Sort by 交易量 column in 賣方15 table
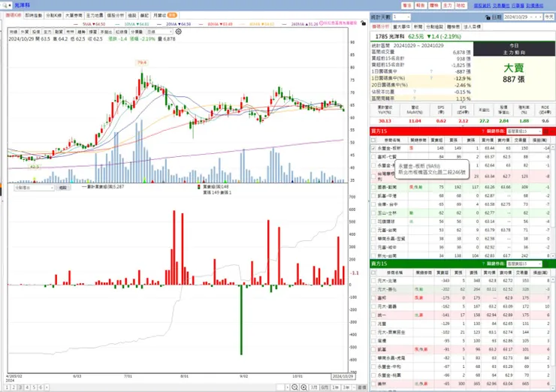This screenshot has width=556, height=392. click(x=522, y=273)
